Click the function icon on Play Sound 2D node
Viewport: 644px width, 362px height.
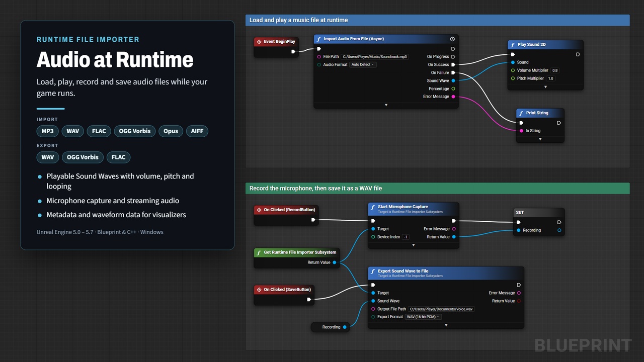pyautogui.click(x=512, y=44)
